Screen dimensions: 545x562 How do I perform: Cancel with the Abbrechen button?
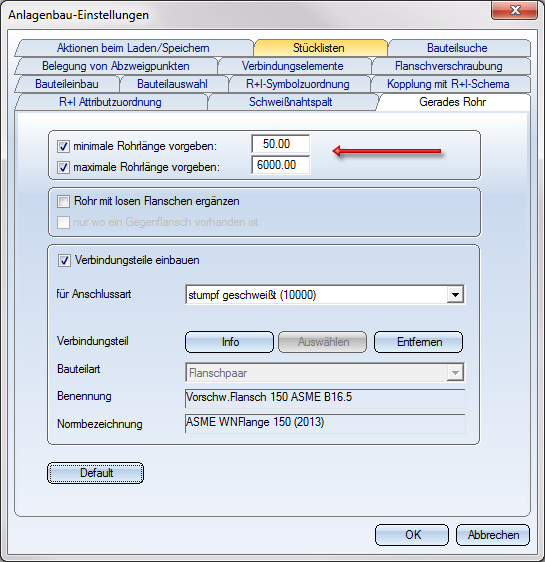click(x=493, y=535)
